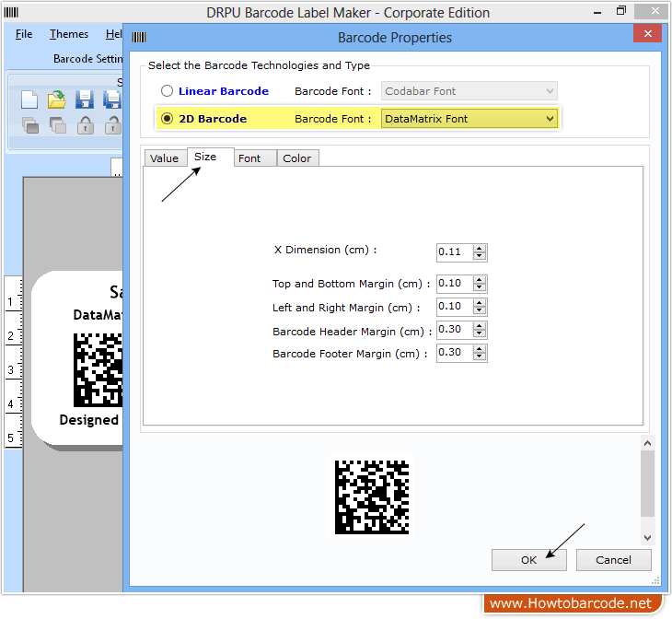Click the New label icon in main toolbar
672x619 pixels.
[x=29, y=100]
